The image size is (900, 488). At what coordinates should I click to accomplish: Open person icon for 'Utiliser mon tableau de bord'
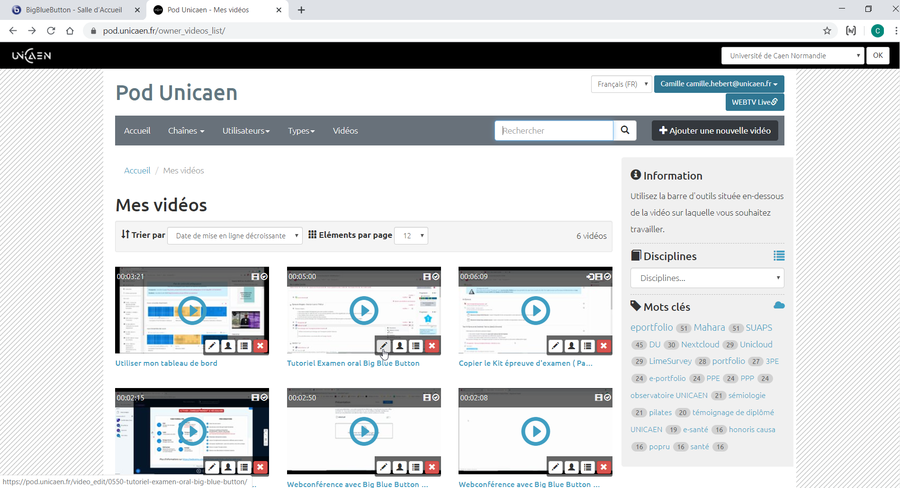pyautogui.click(x=228, y=346)
